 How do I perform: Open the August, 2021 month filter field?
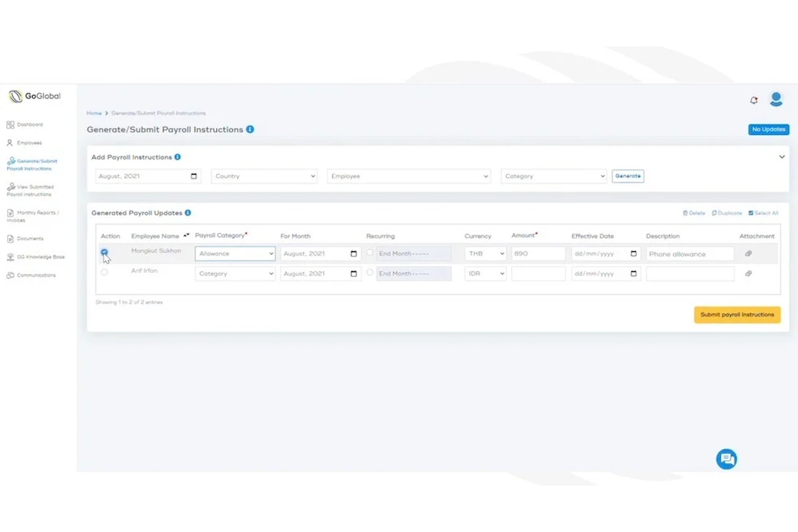click(x=148, y=176)
